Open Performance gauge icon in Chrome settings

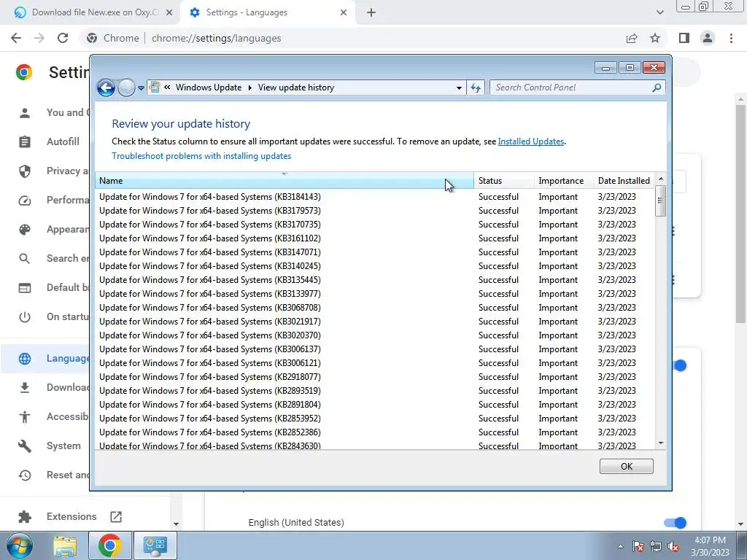tap(25, 200)
